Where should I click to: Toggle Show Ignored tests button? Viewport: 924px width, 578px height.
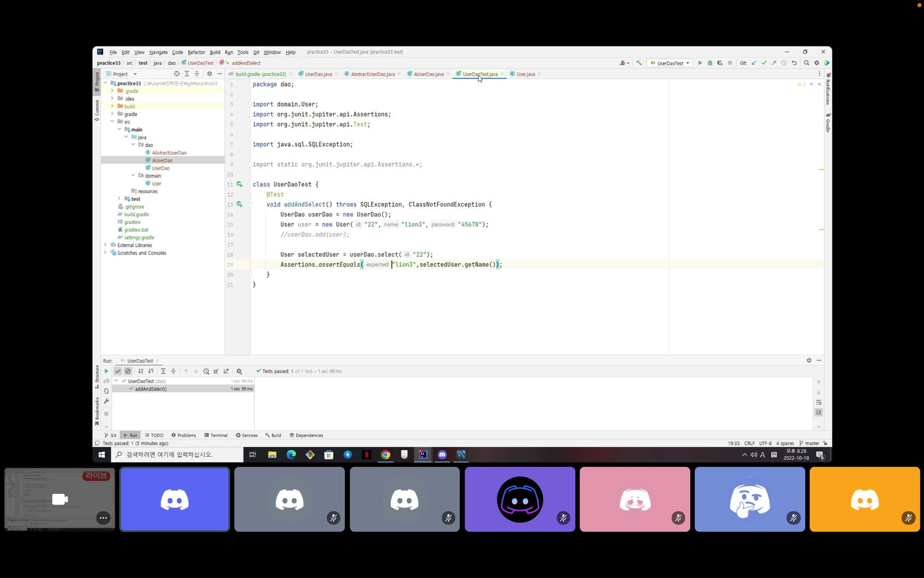point(128,371)
